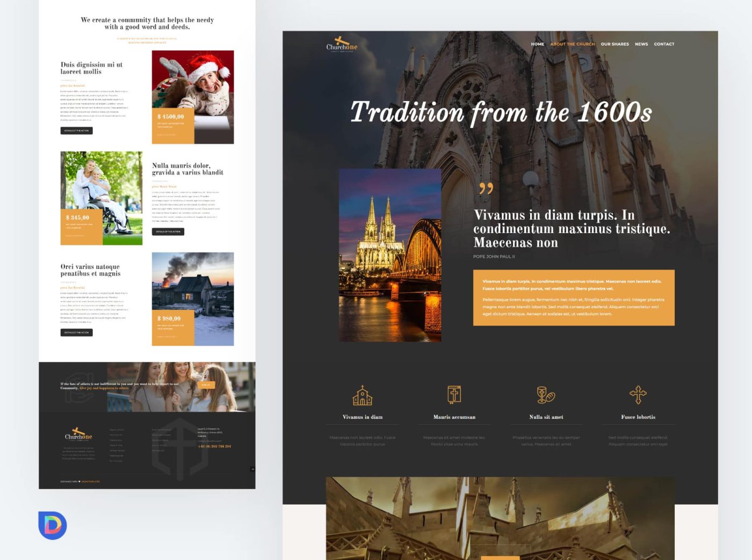Click the girl in Santa hat photo
The image size is (752, 560).
click(193, 97)
